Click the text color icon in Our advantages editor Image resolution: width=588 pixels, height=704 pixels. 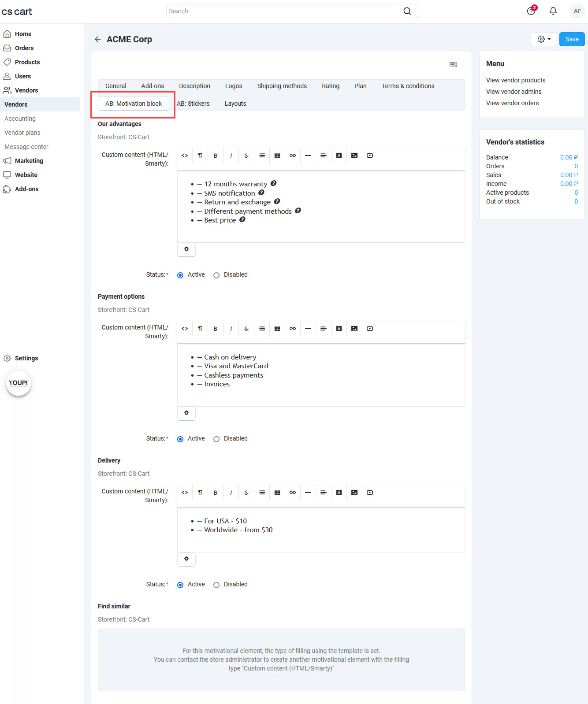pos(339,156)
